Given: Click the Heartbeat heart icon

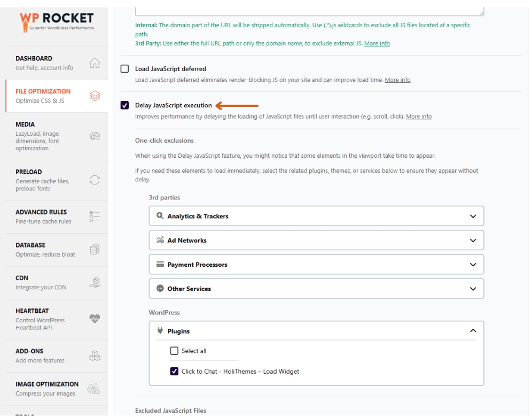Looking at the screenshot, I should pyautogui.click(x=95, y=319).
